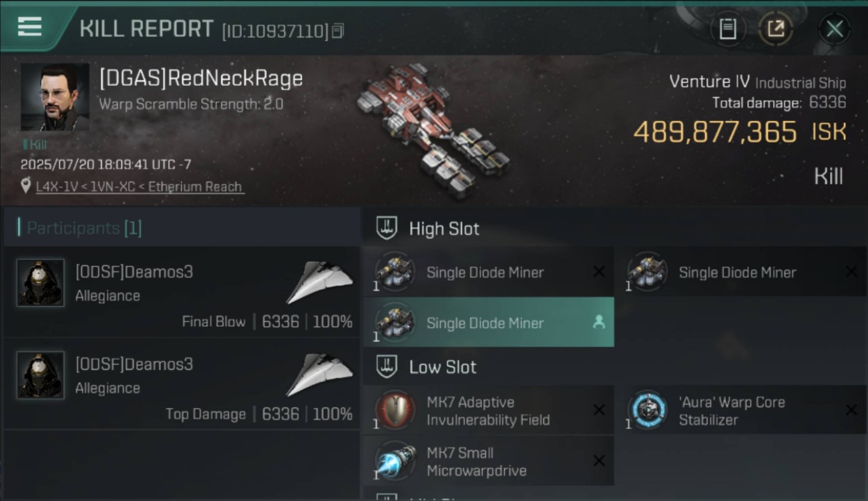
Task: Click the pilot icon on highlighted miner
Action: pos(599,323)
